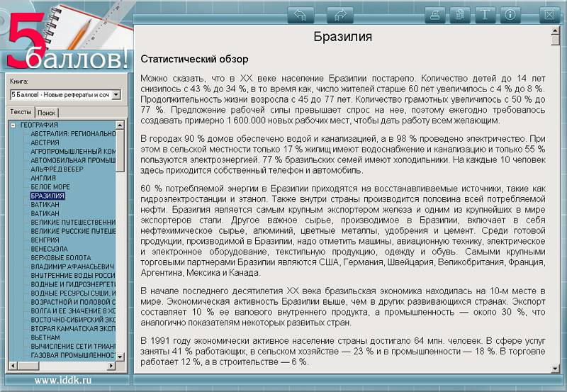Go forward with the right arrow button
567x392 pixels.
(x=340, y=15)
